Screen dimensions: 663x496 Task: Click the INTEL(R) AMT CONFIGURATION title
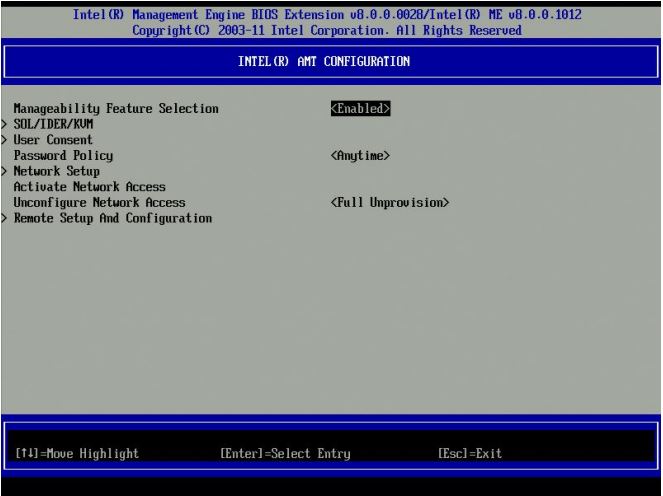[x=324, y=62]
